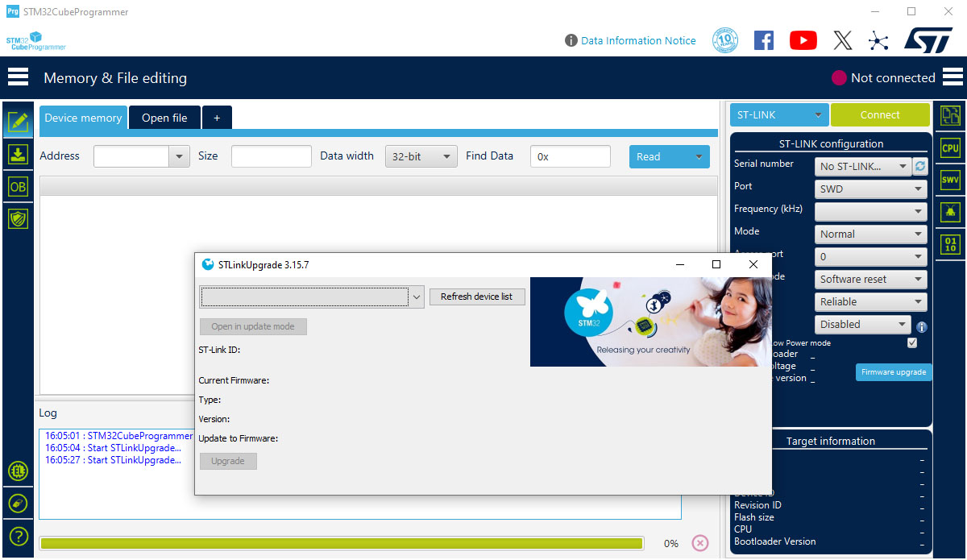Open the ST-LINK interface dropdown
The height and width of the screenshot is (560, 967).
pos(779,114)
